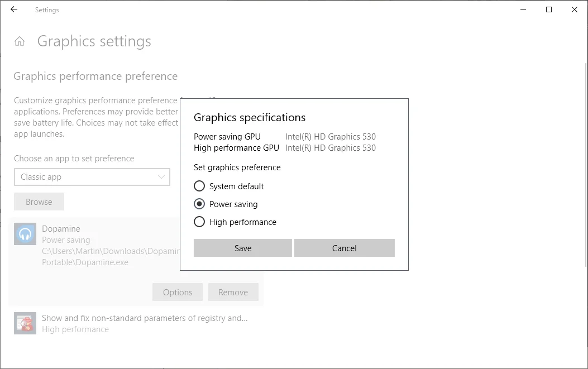
Task: Click the registry tool app icon
Action: coord(25,323)
